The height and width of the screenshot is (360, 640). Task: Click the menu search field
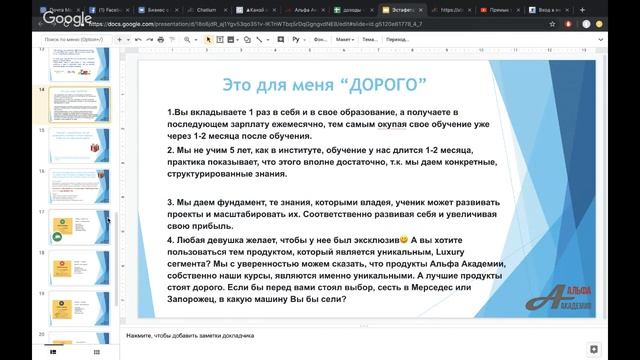[x=76, y=40]
